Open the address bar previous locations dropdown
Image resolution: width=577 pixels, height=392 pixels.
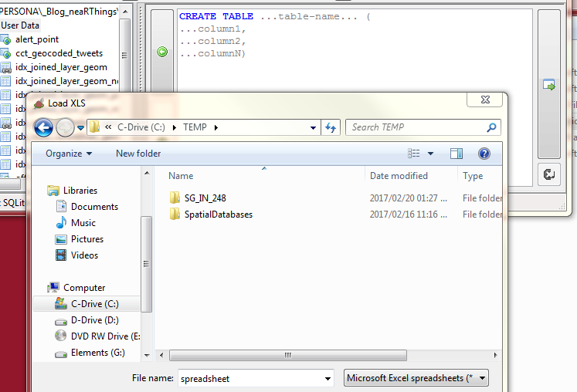point(313,127)
